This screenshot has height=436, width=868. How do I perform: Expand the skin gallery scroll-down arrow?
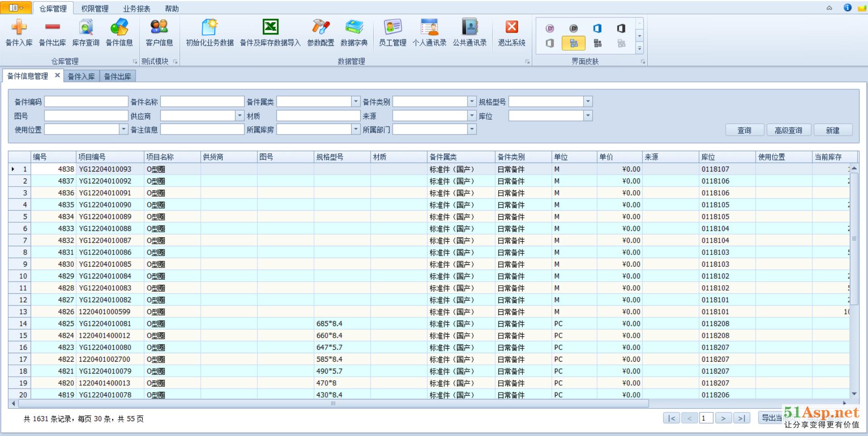coord(639,36)
